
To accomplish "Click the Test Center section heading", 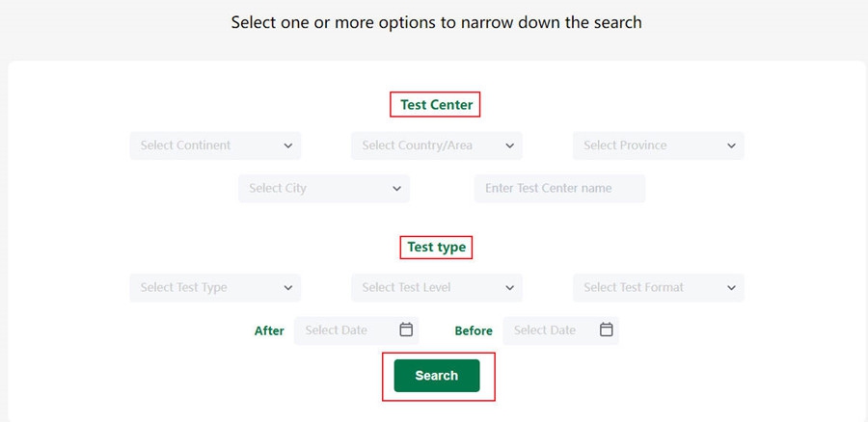I will pos(436,105).
